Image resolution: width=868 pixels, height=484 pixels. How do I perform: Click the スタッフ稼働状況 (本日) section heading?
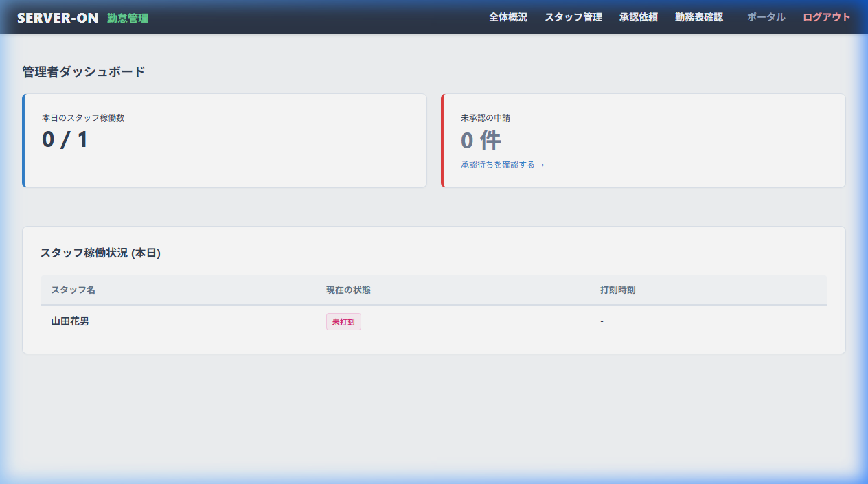click(x=100, y=253)
